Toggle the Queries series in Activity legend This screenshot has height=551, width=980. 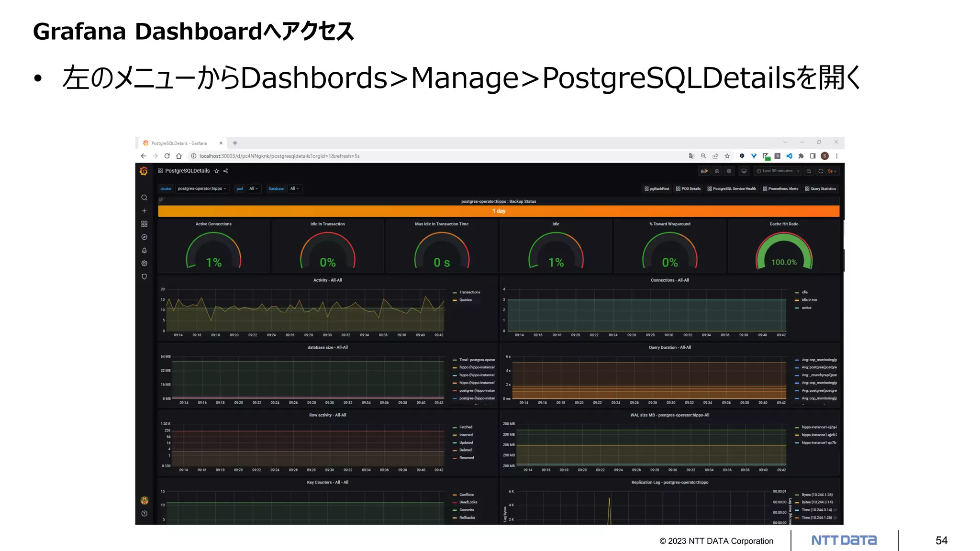(x=466, y=300)
